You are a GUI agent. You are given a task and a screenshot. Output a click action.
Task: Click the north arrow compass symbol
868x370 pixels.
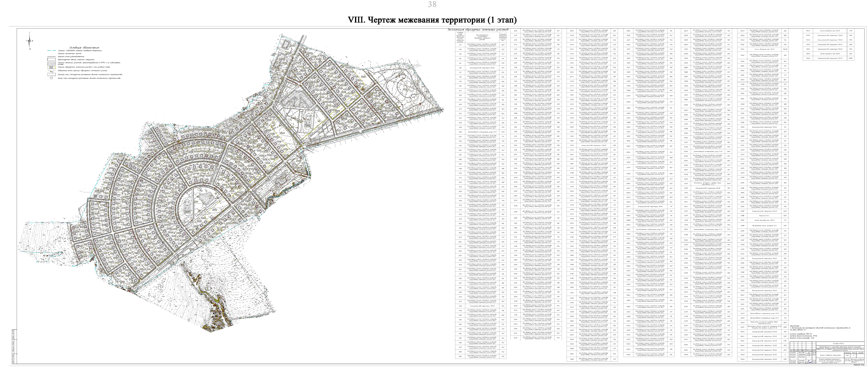pos(29,41)
